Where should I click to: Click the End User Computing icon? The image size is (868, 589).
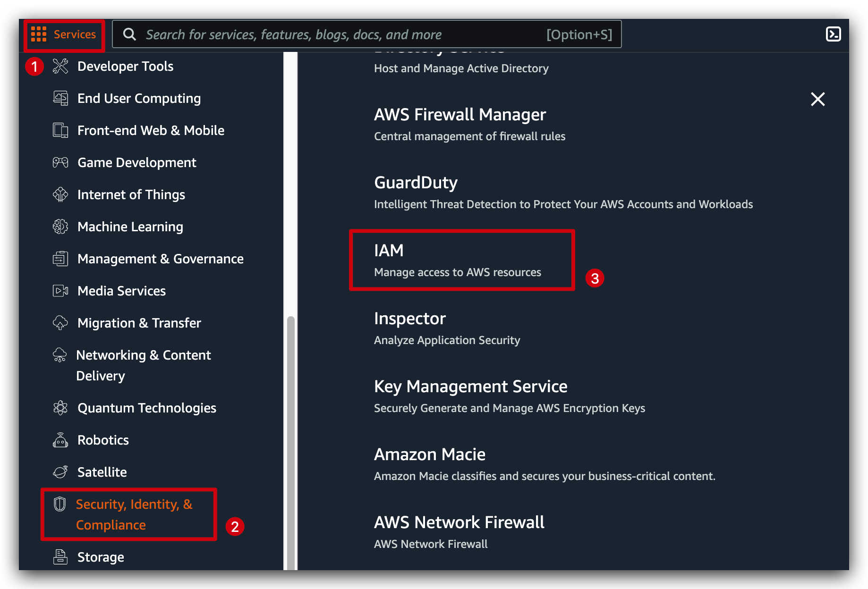(x=60, y=98)
